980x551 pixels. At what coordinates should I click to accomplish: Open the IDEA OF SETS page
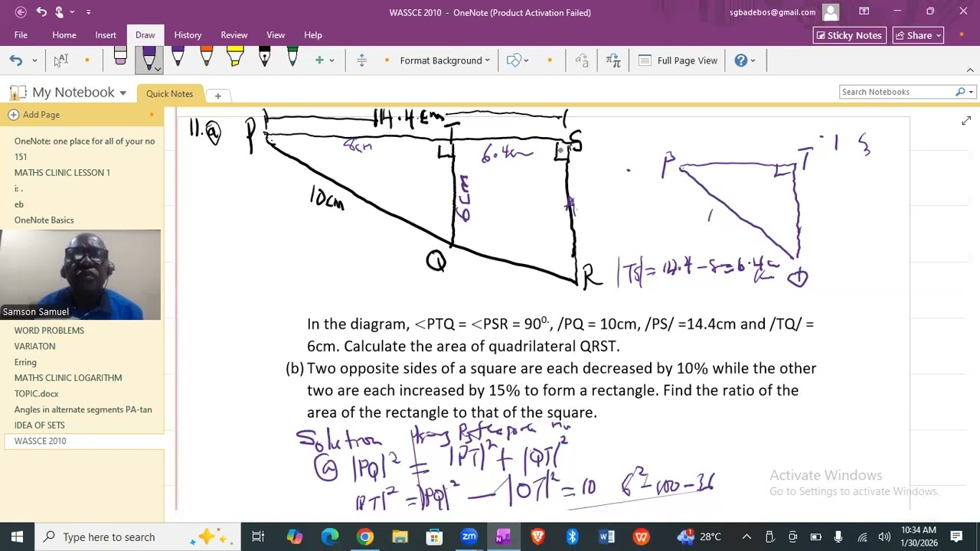pos(39,425)
